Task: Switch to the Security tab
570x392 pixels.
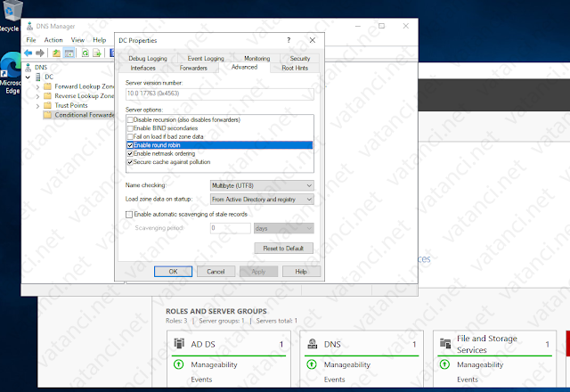Action: (300, 58)
